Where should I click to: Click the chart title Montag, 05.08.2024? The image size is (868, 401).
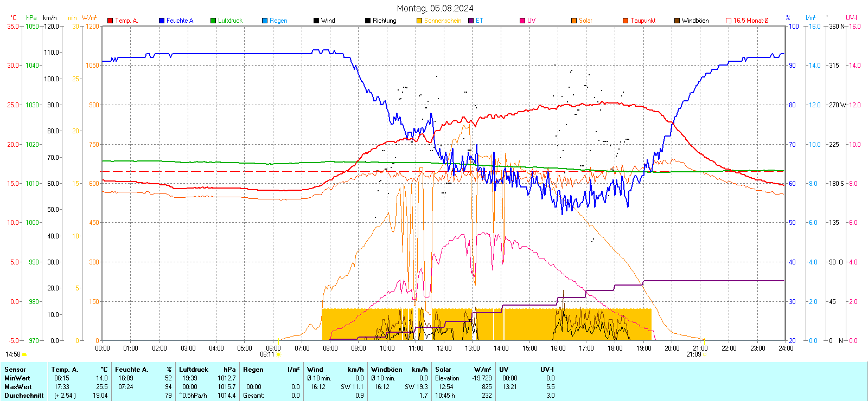(435, 8)
